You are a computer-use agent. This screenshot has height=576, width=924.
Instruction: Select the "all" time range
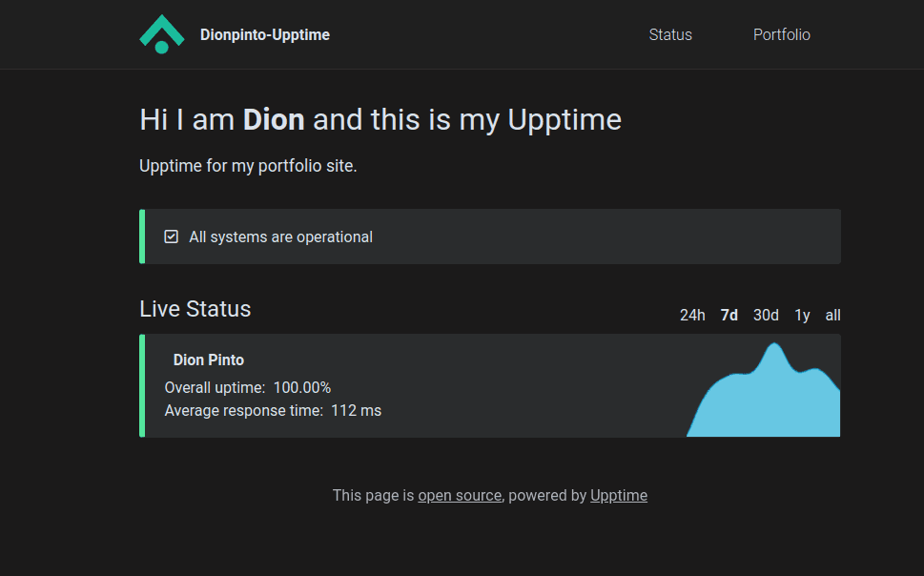(x=832, y=315)
